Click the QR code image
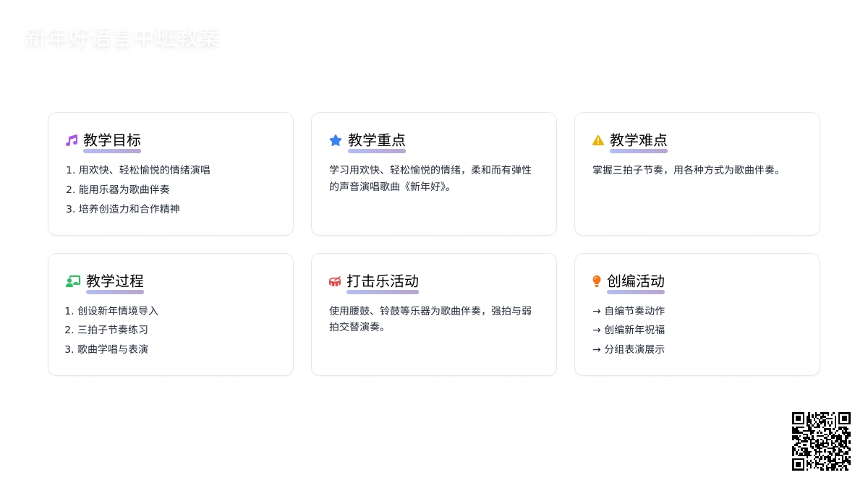This screenshot has height=488, width=868. (821, 441)
